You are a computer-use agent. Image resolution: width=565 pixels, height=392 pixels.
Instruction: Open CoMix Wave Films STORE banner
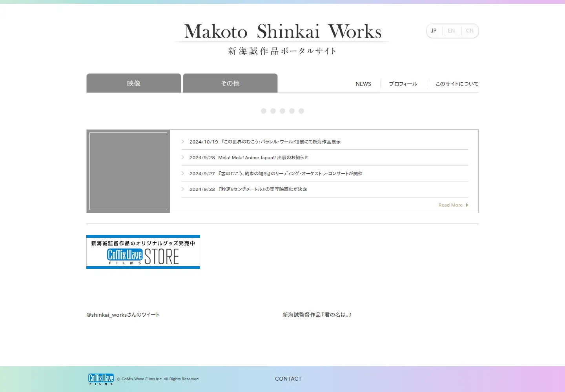pyautogui.click(x=143, y=252)
